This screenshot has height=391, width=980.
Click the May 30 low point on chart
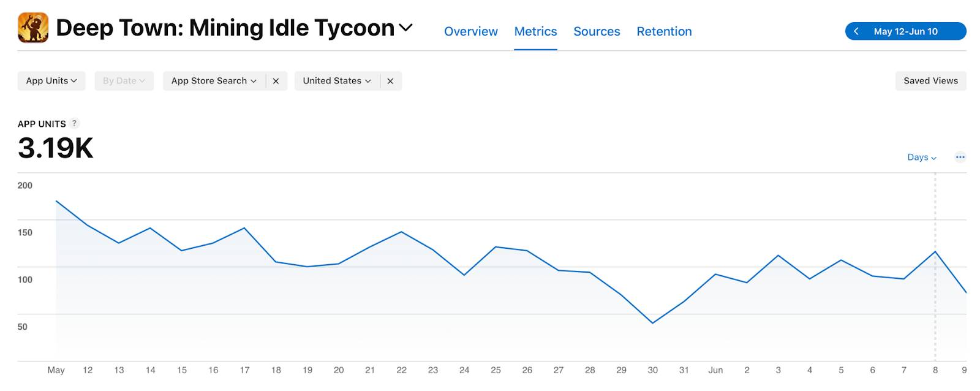pyautogui.click(x=653, y=323)
